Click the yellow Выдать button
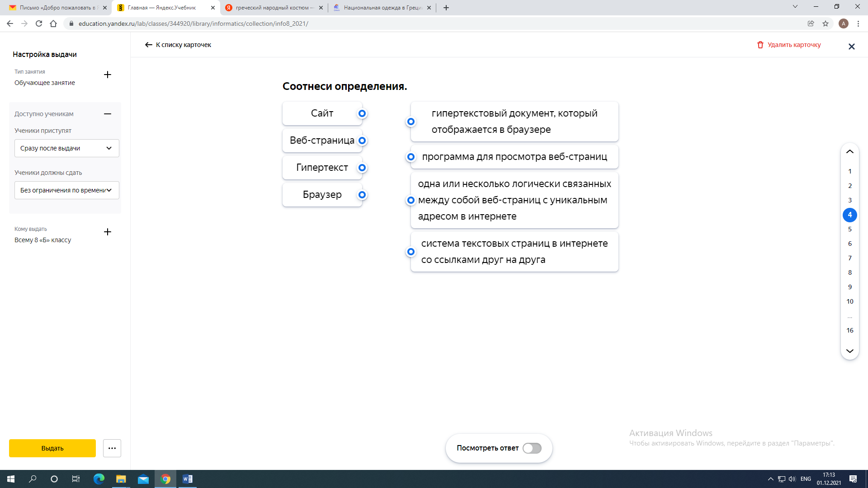 (x=52, y=448)
